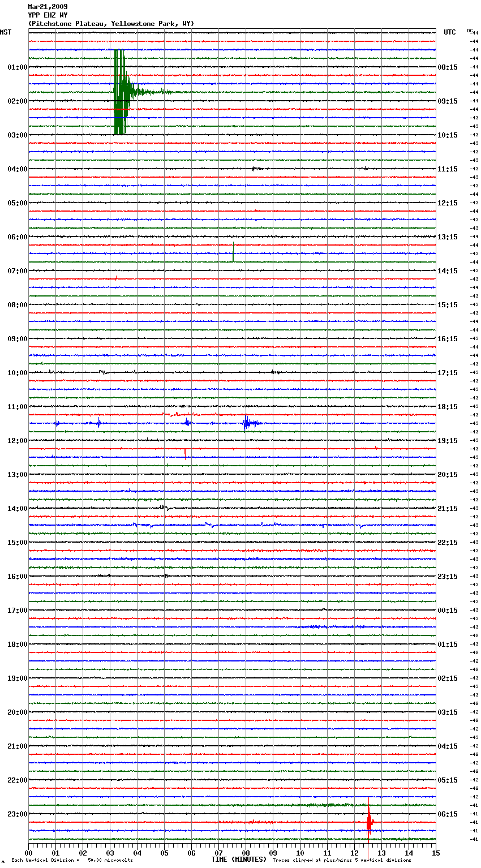This screenshot has height=868, width=481.
Task: Select the 11:00 MST time label
Action: [18, 407]
